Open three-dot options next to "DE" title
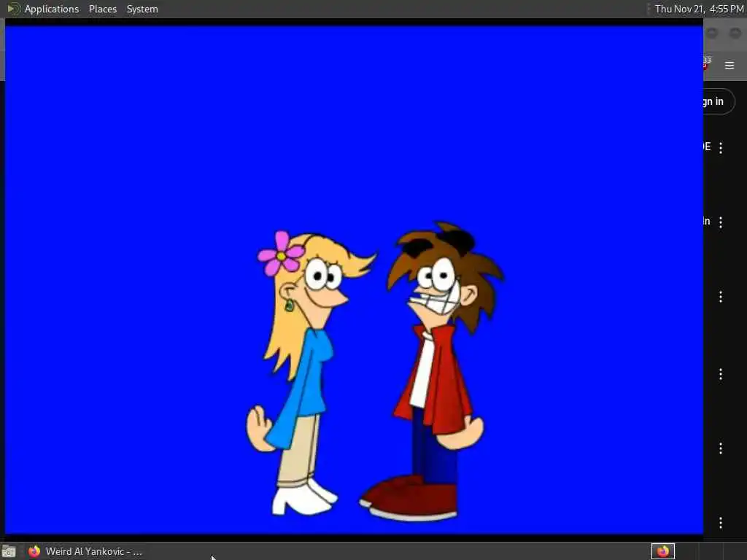The image size is (747, 560). pyautogui.click(x=721, y=148)
